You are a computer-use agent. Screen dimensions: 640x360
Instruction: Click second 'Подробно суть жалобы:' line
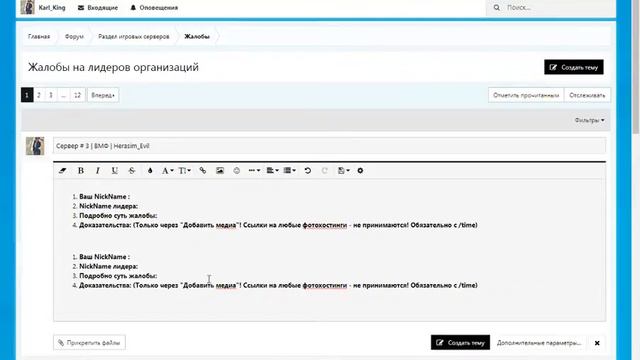[118, 276]
